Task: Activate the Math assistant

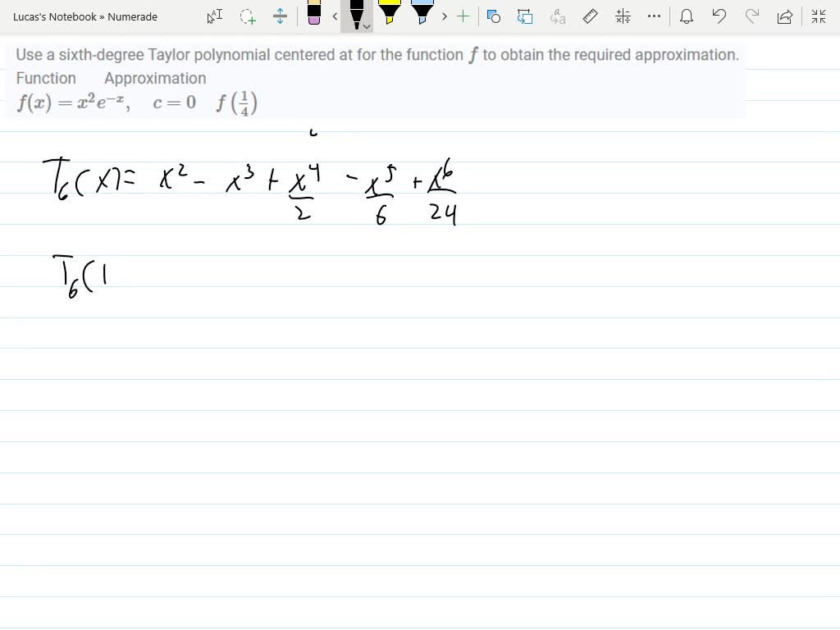Action: pos(622,16)
